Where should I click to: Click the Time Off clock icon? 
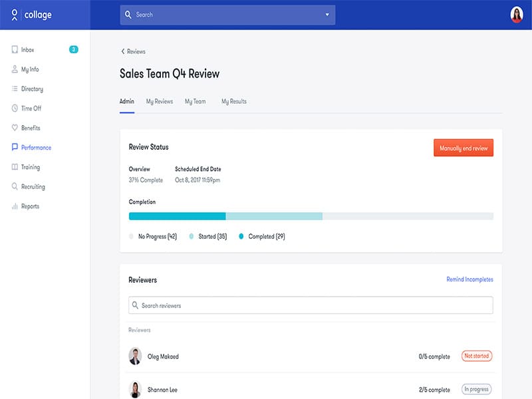[x=15, y=108]
